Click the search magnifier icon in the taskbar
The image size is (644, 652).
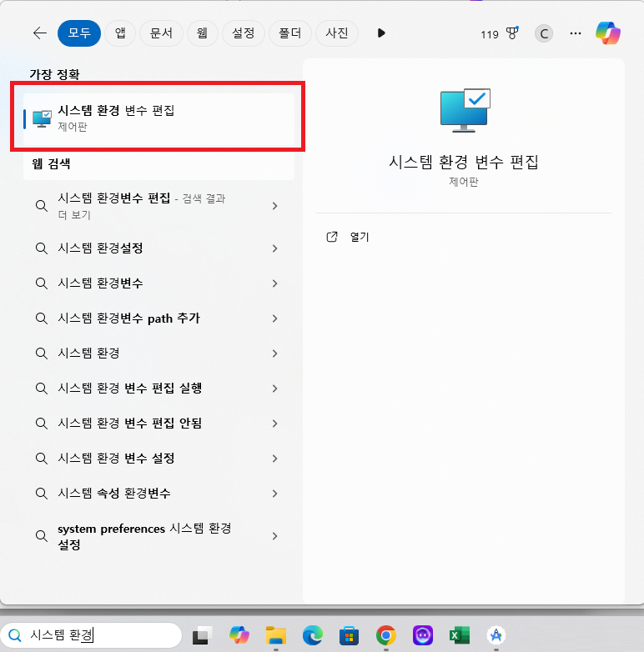(x=14, y=635)
